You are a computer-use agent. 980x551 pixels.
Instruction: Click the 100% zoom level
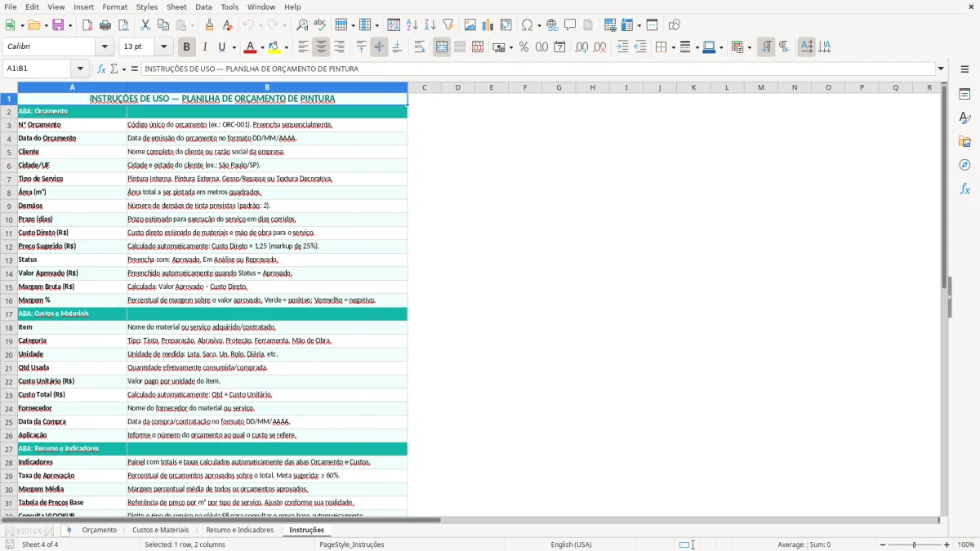click(x=966, y=544)
